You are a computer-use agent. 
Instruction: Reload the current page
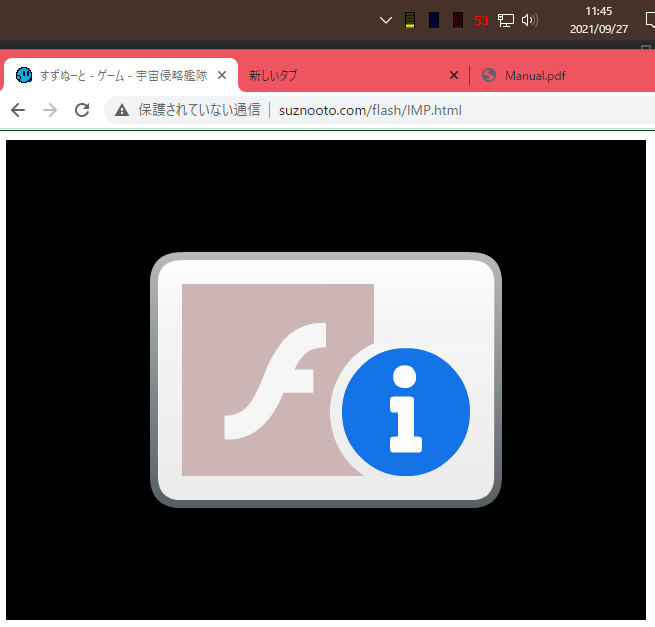[x=82, y=110]
